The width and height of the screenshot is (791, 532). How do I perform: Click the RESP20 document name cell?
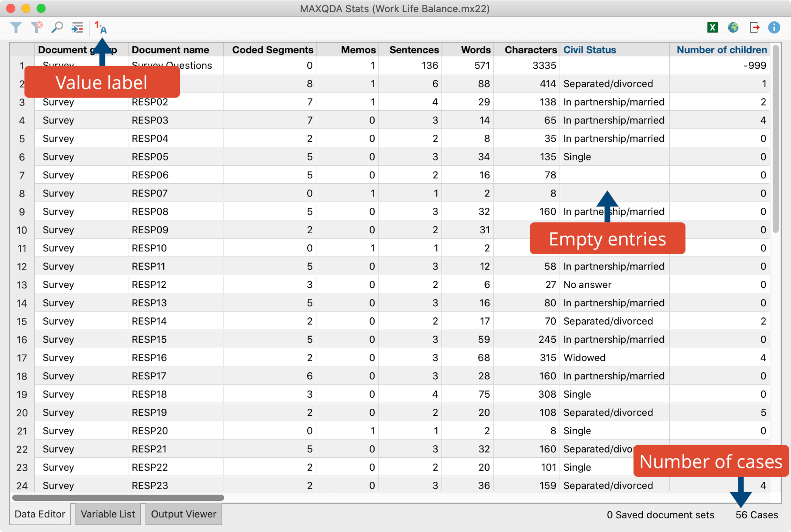pos(176,431)
